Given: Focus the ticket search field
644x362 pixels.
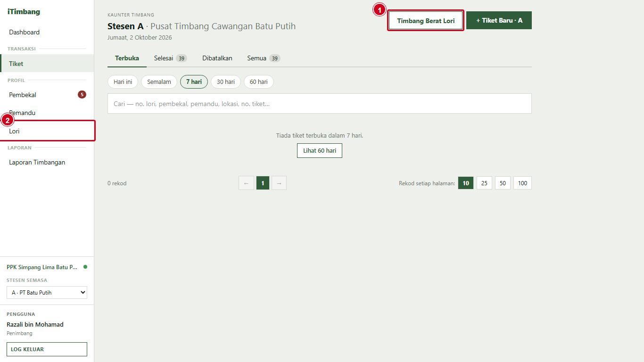Looking at the screenshot, I should pos(320,104).
